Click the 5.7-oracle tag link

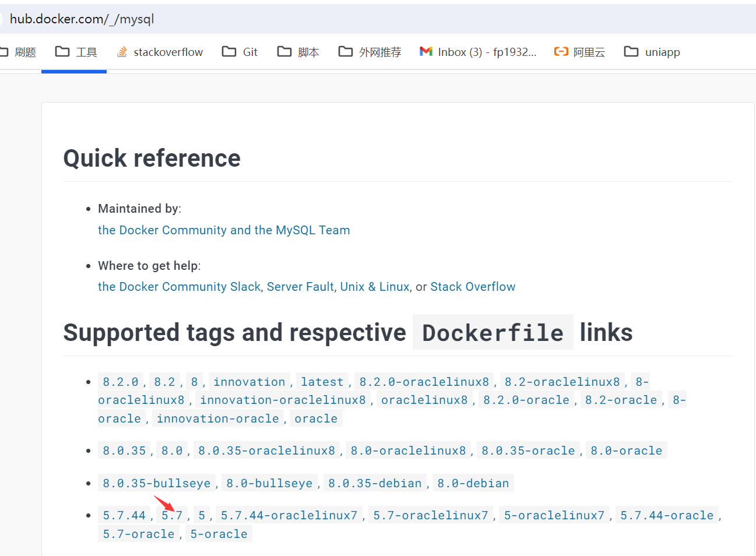(x=139, y=534)
